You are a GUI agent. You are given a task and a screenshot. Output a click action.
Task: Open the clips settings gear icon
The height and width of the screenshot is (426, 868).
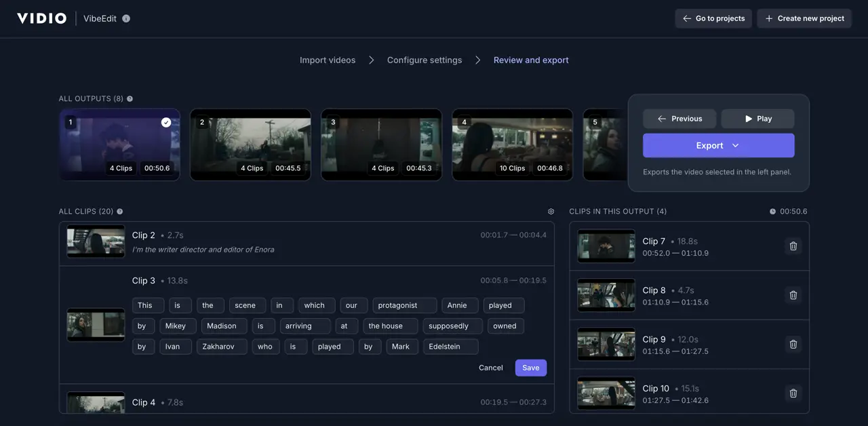pos(551,212)
